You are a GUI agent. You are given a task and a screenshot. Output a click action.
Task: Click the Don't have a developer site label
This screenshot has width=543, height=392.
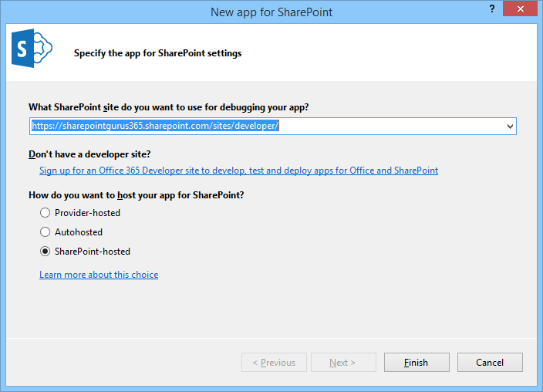(89, 154)
